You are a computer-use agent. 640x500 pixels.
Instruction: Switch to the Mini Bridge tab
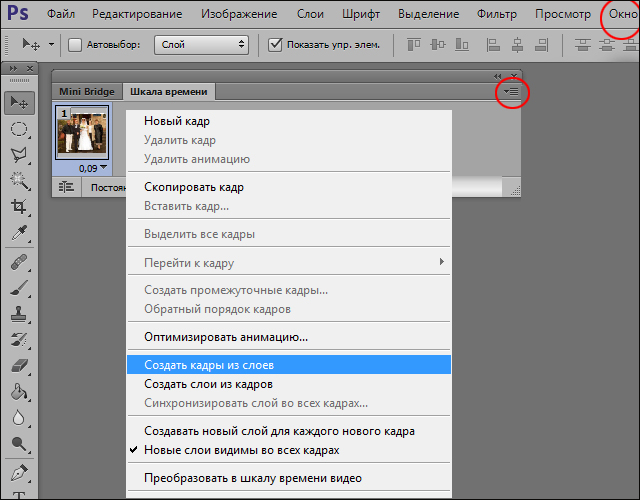click(87, 91)
